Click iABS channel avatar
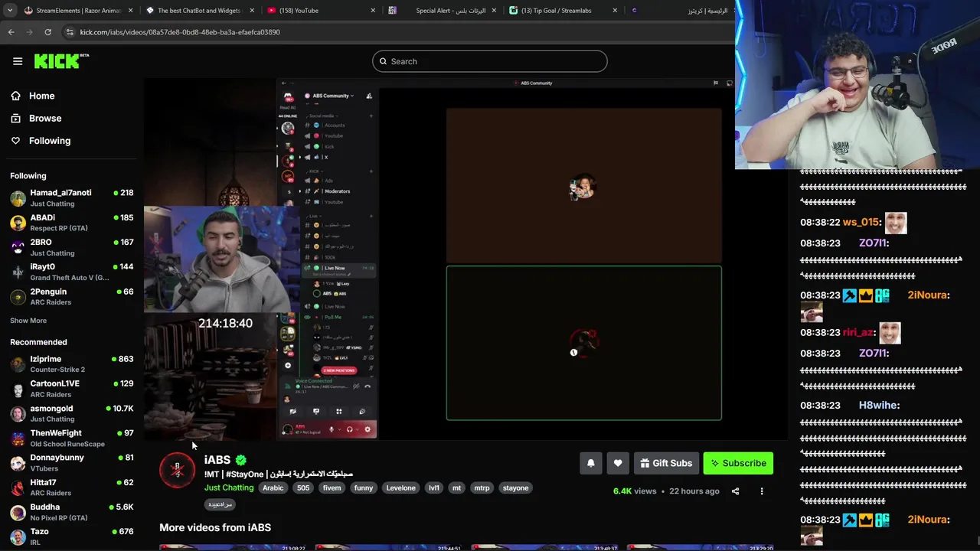The image size is (980, 551). 178,470
